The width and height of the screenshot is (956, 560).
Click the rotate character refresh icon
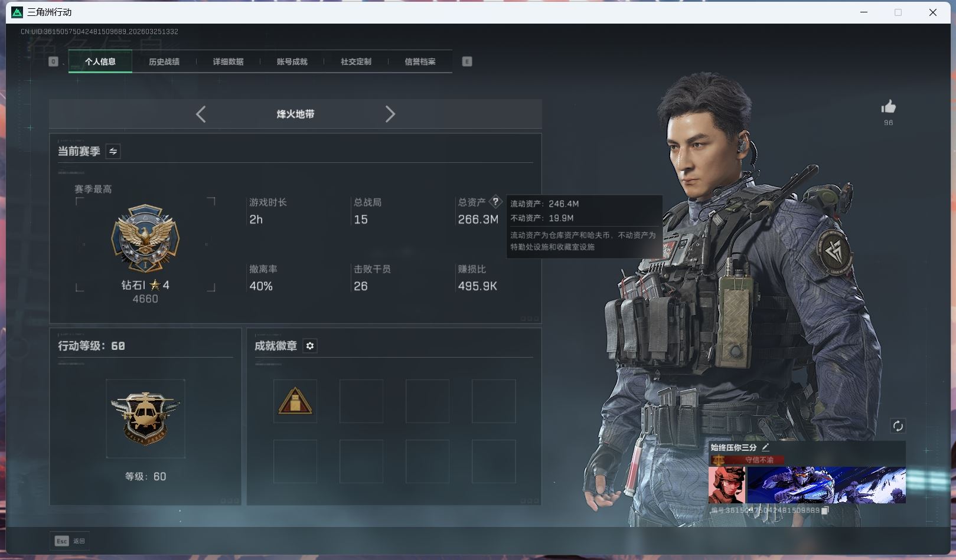(898, 426)
